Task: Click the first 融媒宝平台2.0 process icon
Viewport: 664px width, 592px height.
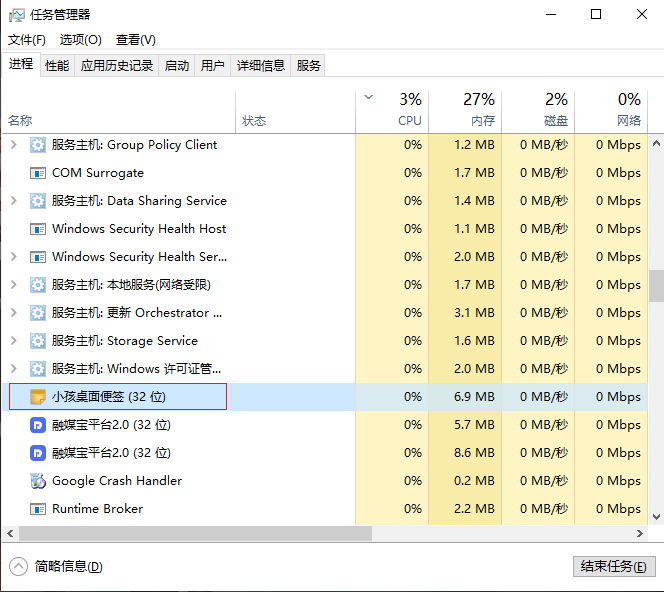Action: click(x=38, y=425)
